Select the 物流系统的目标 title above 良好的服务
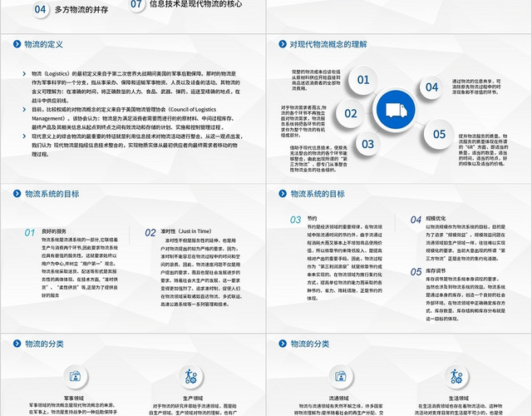The image size is (532, 416). pos(52,194)
